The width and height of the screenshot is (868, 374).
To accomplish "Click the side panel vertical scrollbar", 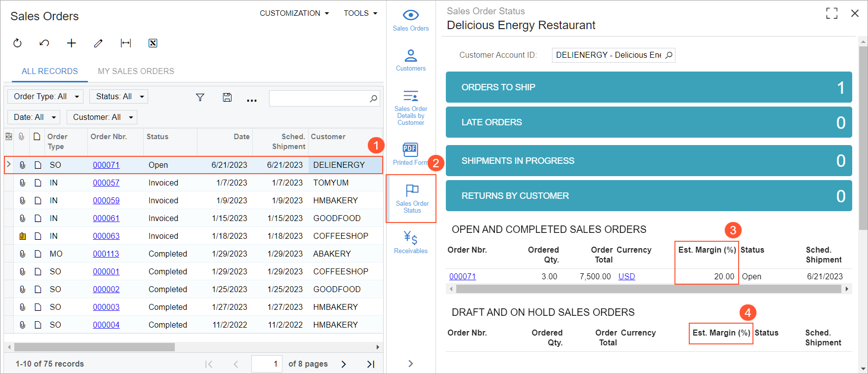I will [863, 138].
